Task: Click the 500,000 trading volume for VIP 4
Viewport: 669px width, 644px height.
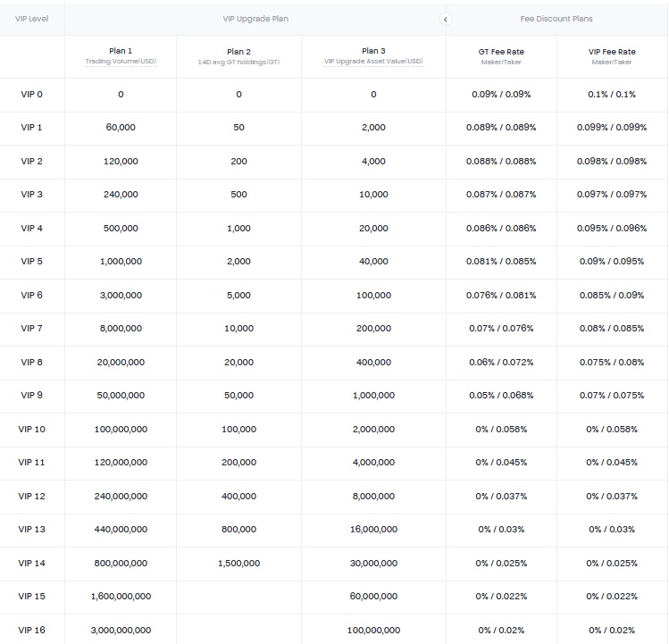Action: pos(121,229)
